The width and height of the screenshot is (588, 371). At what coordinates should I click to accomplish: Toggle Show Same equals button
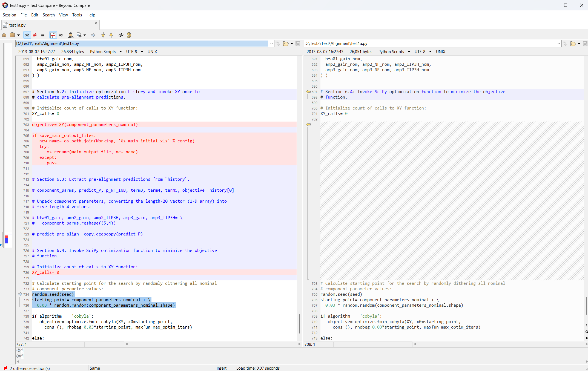pos(43,35)
